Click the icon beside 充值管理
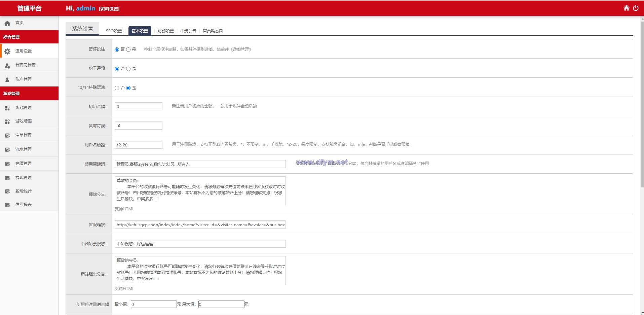Screen dimensions: 644x315 pyautogui.click(x=7, y=164)
